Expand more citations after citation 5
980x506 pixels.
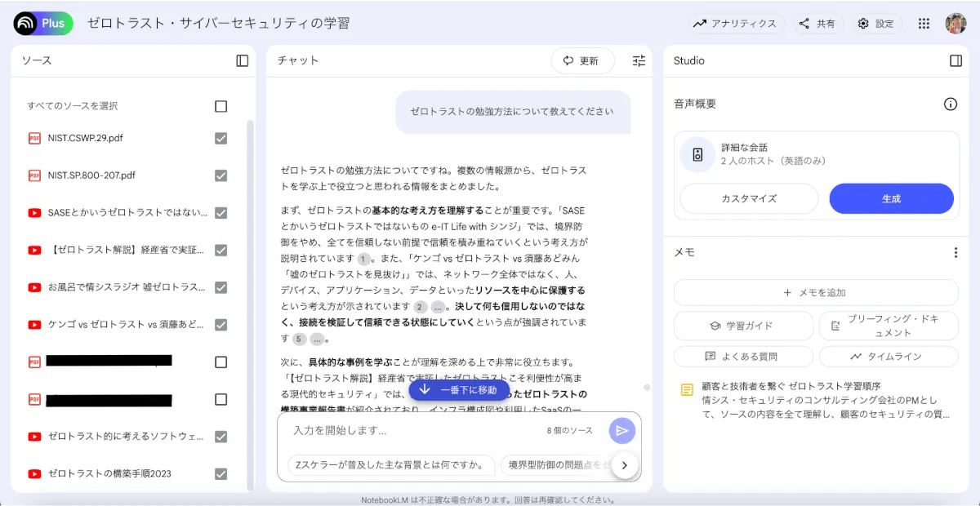tap(318, 339)
